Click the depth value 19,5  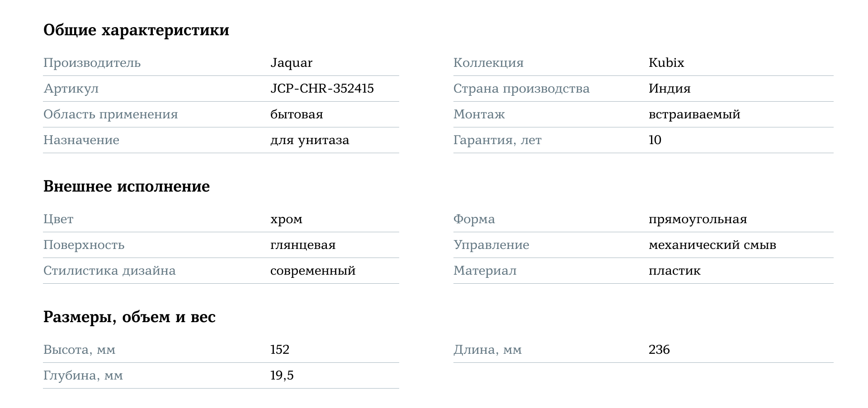tap(282, 375)
